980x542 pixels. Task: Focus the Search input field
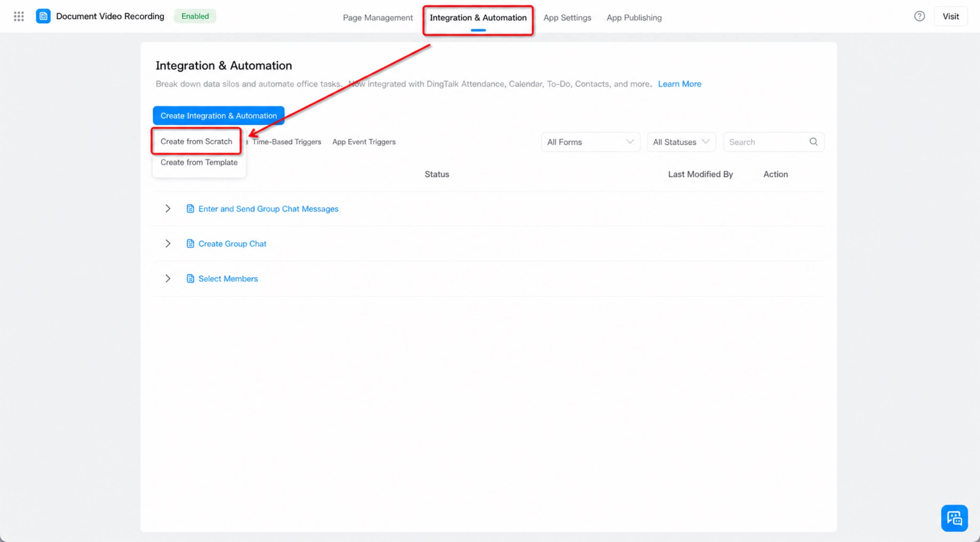pyautogui.click(x=769, y=142)
